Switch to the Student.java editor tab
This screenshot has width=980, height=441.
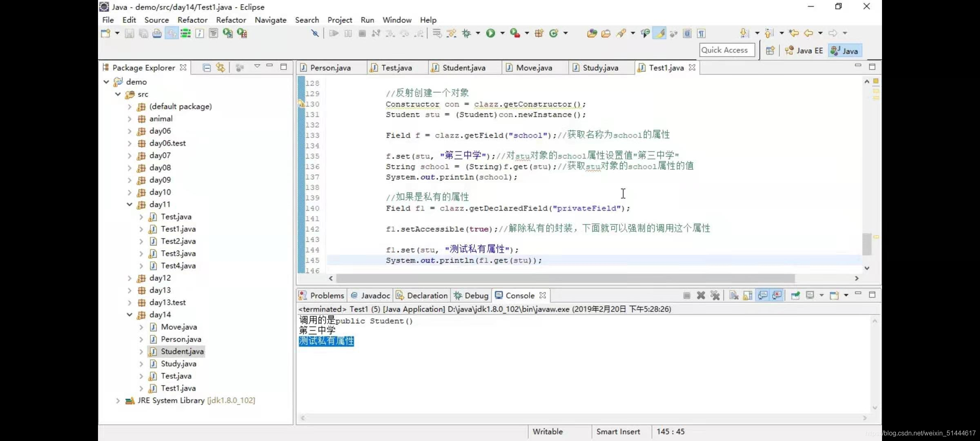click(x=463, y=68)
